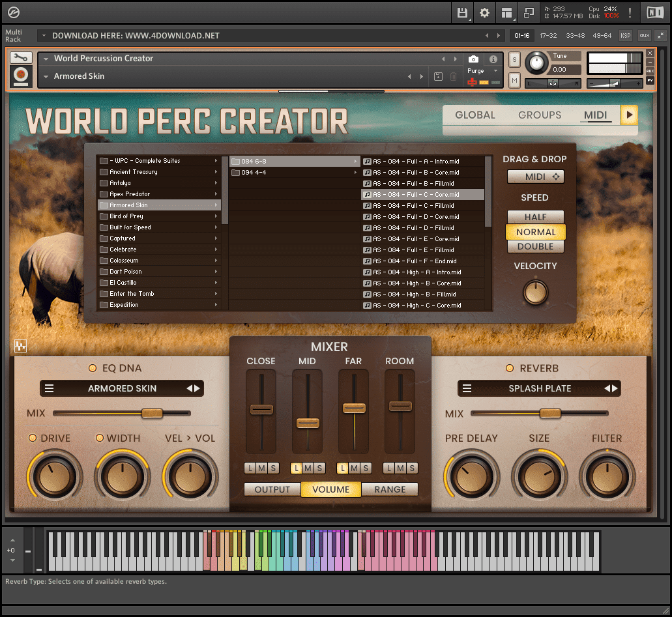Solo the ROOM mixer channel
672x617 pixels.
412,468
